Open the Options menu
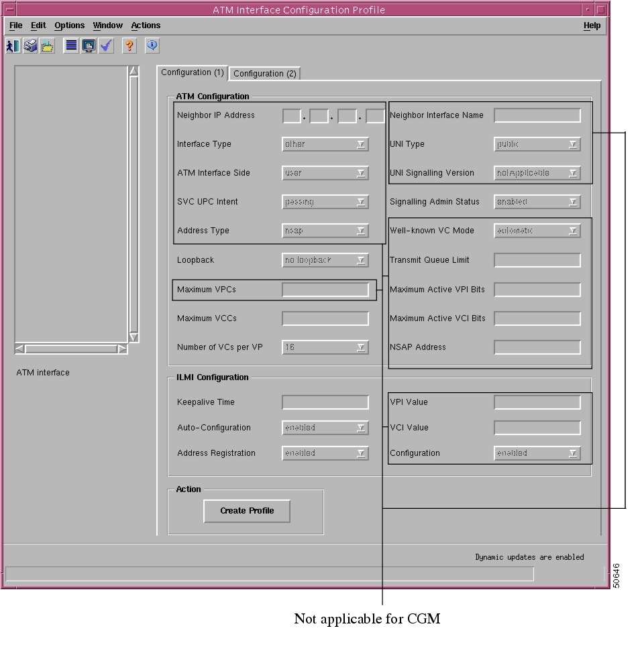 pos(69,25)
